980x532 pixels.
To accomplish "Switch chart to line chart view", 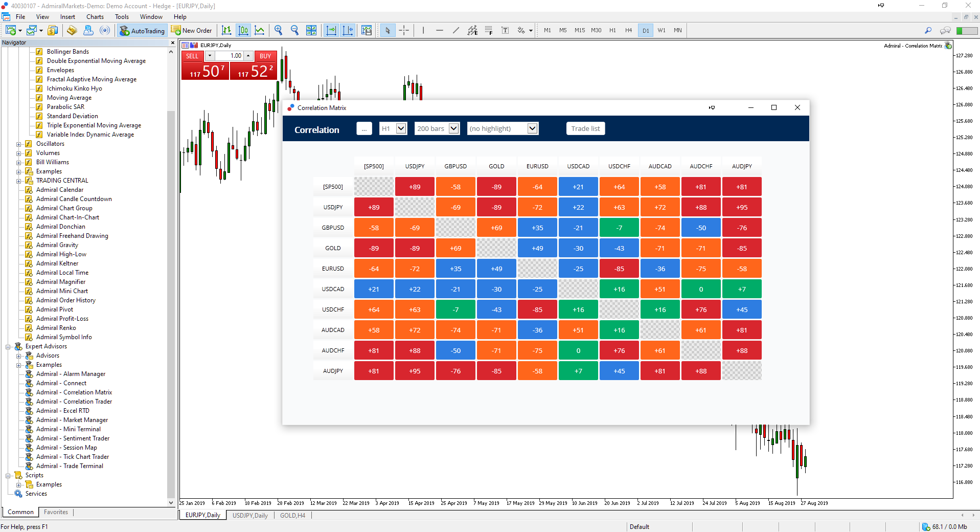I will pos(260,30).
